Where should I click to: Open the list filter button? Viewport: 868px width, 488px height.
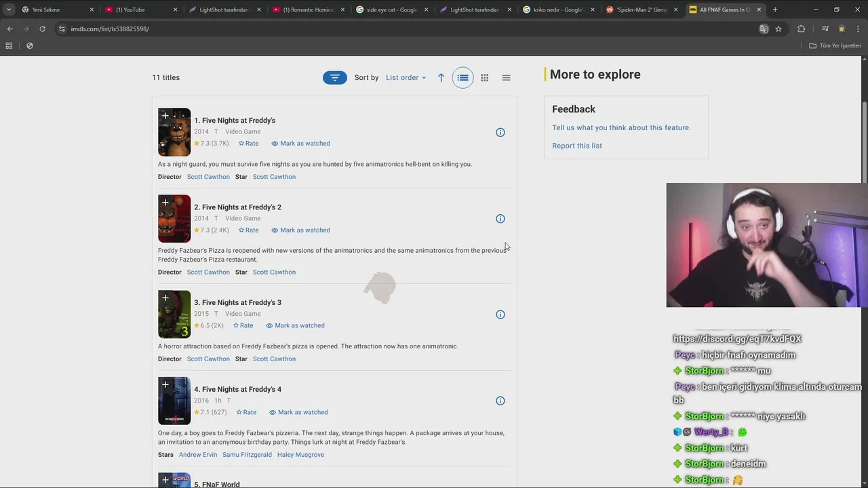(335, 78)
